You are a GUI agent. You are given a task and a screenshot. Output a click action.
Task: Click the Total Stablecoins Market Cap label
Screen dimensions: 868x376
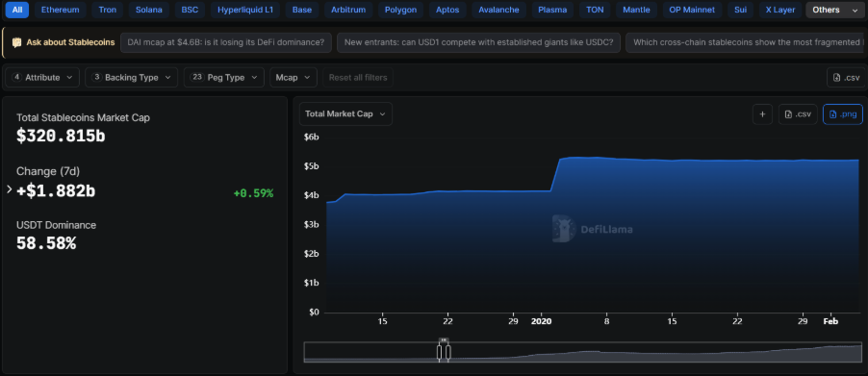pos(83,117)
